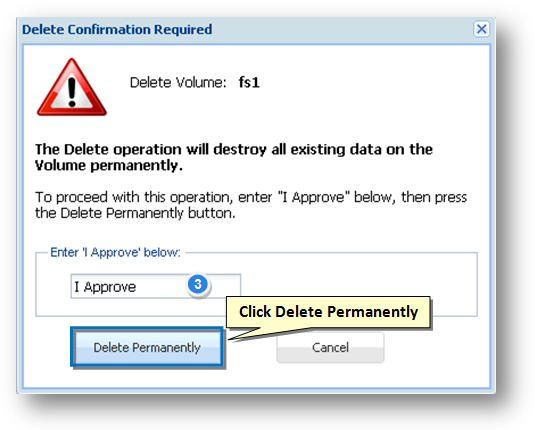Select the volume name fs1
Viewport: 535px width, 430px height.
tap(249, 83)
